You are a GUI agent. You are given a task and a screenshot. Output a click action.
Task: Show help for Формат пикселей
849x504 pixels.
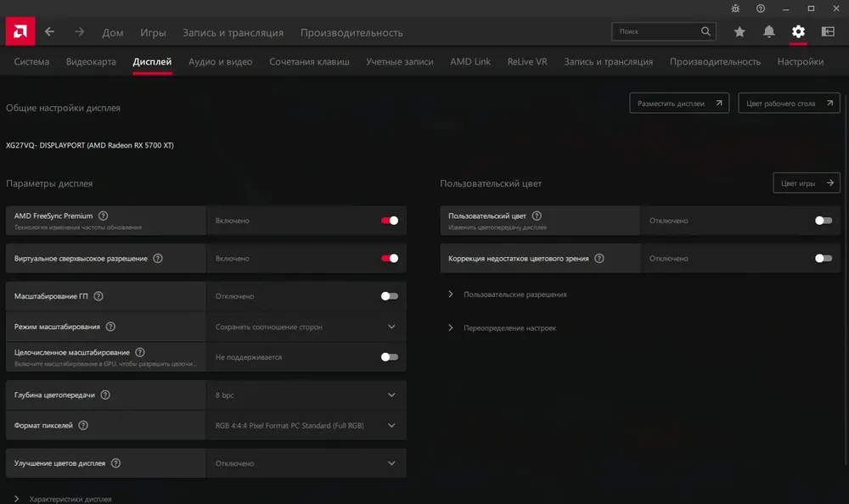pyautogui.click(x=83, y=425)
